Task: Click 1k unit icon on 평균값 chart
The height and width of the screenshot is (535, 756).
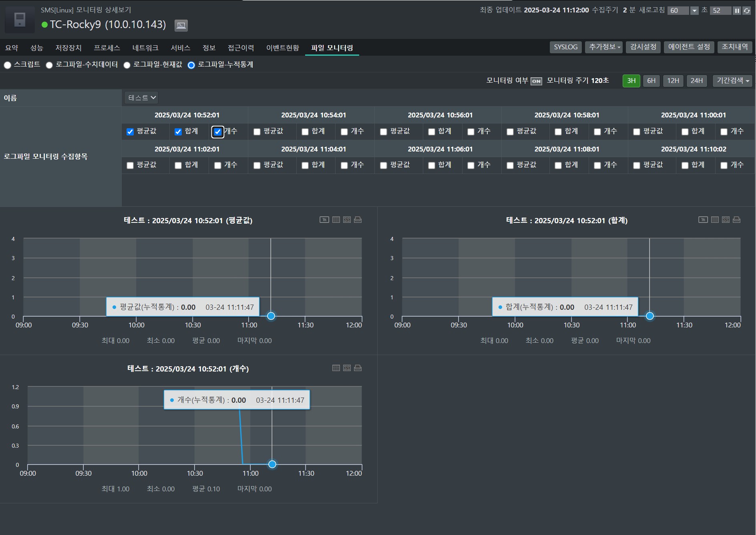Action: tap(324, 220)
